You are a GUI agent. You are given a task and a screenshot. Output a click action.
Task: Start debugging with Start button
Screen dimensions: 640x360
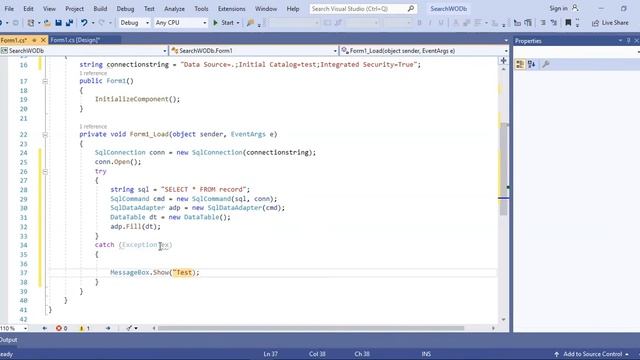pos(223,23)
